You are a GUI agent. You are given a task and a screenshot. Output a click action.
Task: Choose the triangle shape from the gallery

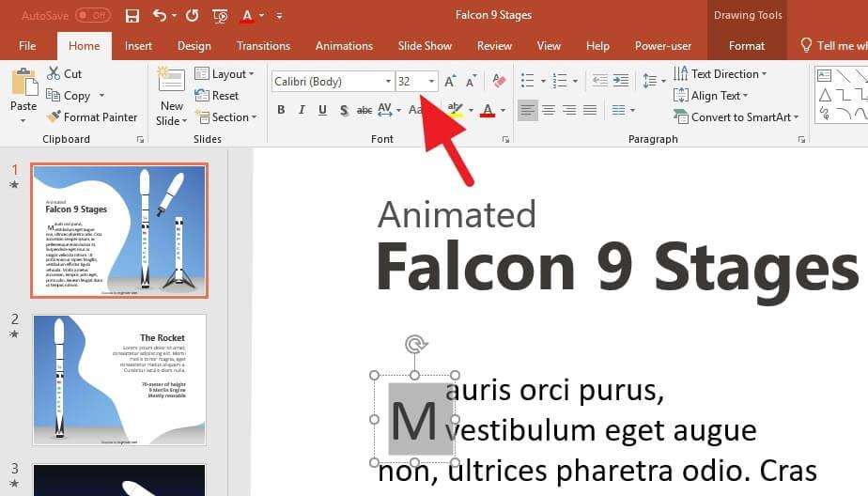pyautogui.click(x=824, y=95)
